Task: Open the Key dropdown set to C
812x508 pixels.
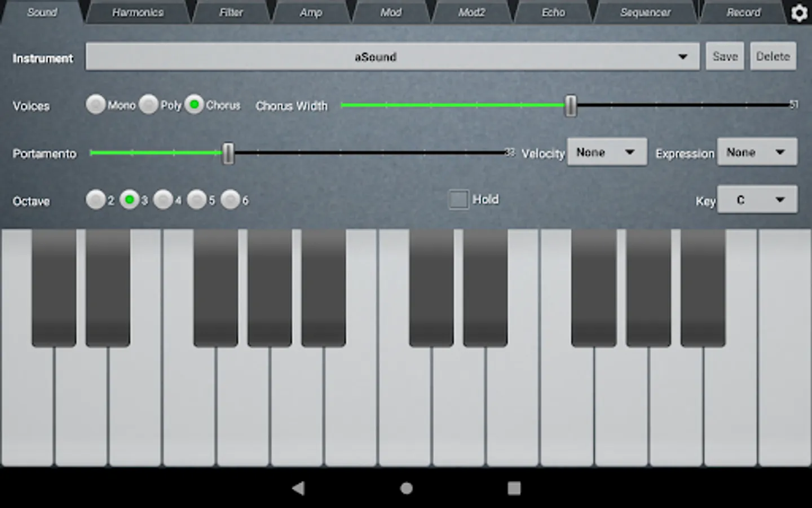Action: tap(757, 200)
